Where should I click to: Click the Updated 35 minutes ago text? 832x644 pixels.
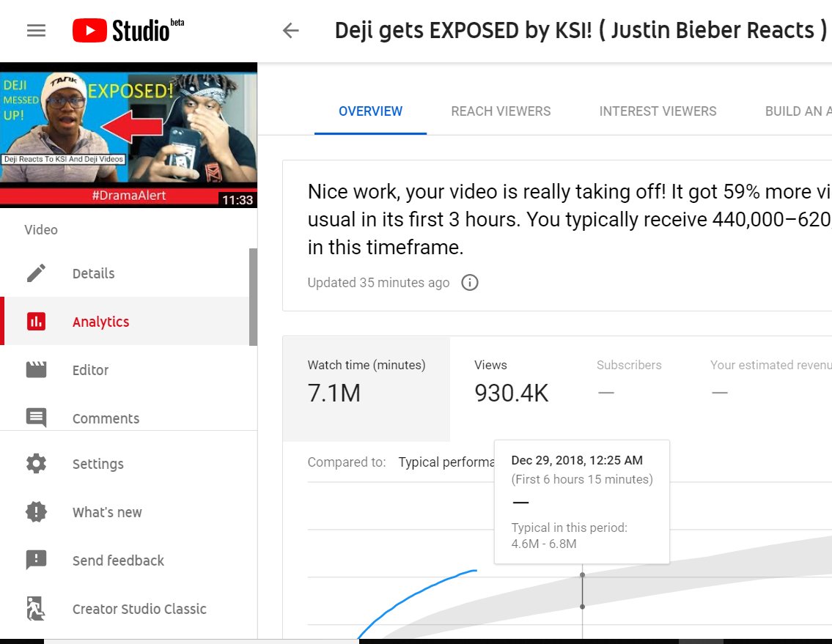click(x=378, y=283)
